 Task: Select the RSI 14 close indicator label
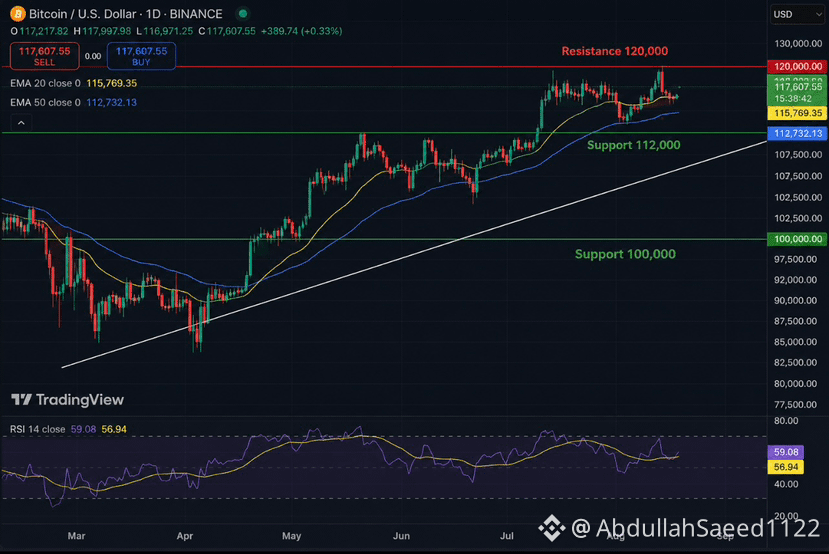(x=38, y=429)
